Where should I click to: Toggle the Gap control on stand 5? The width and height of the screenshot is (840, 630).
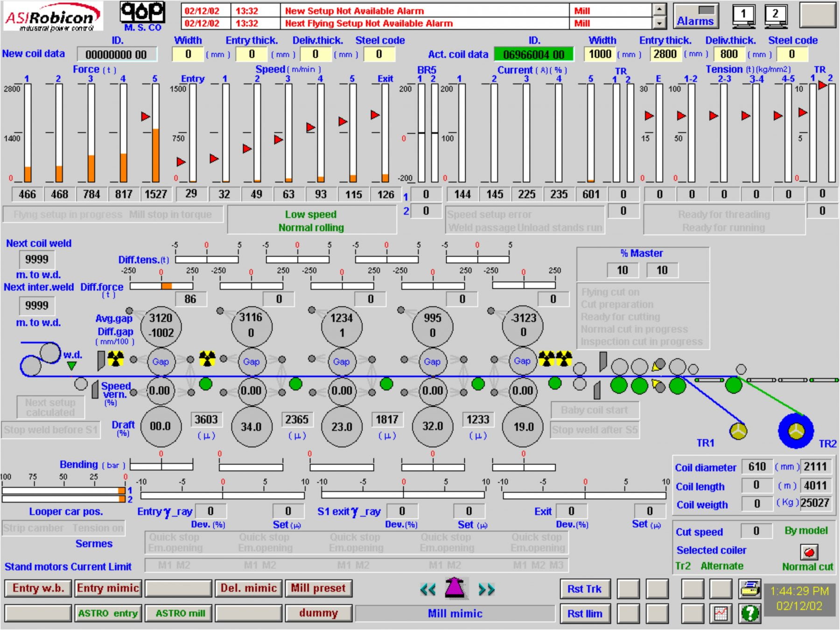click(x=522, y=361)
